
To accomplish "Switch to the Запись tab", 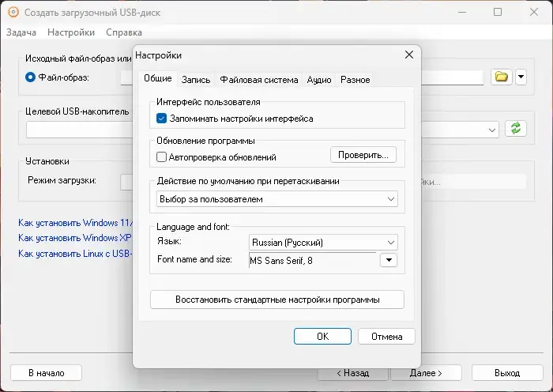I will pos(196,80).
